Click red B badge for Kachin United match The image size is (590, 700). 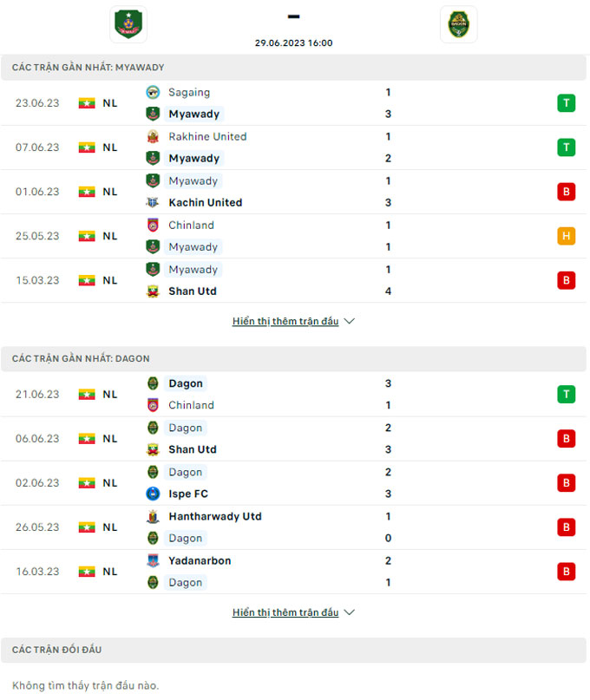coord(566,192)
